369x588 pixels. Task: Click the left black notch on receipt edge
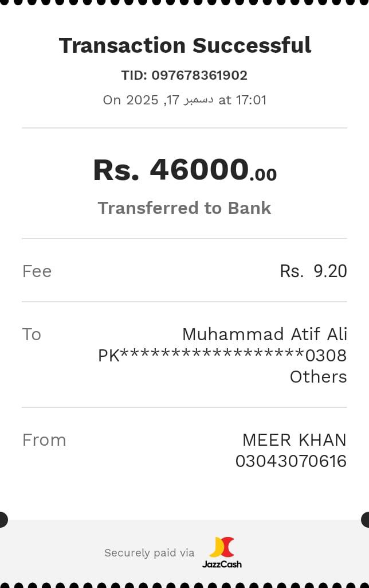tap(3, 520)
